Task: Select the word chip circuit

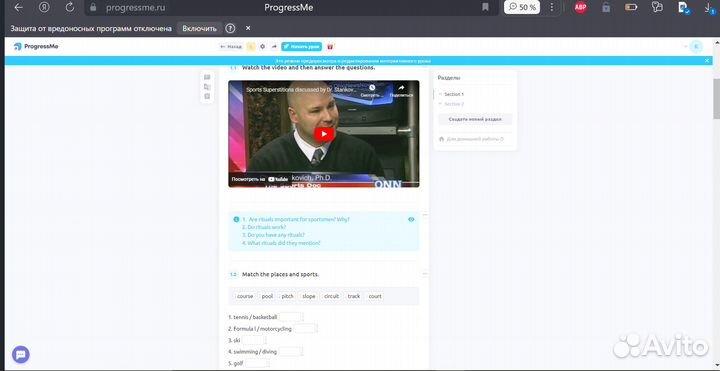Action: pos(332,296)
